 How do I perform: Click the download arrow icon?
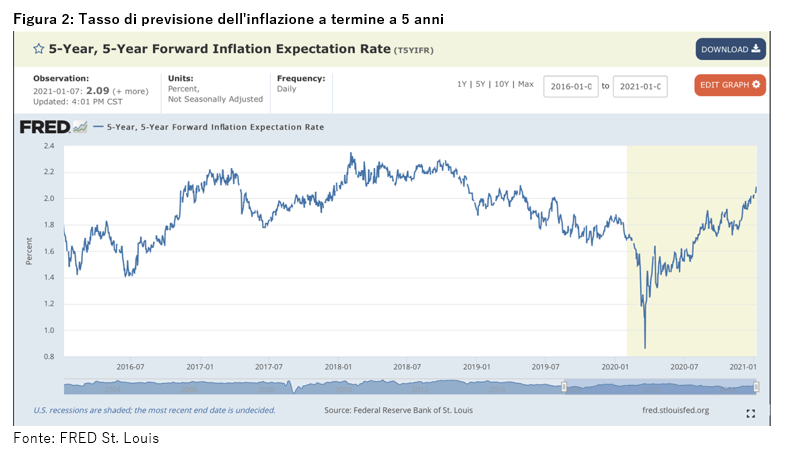(x=756, y=49)
